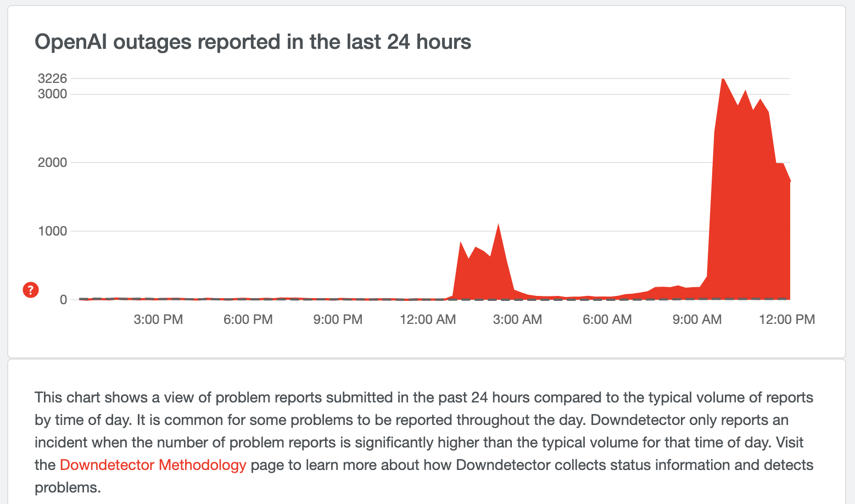Click the 2000 value axis label
The width and height of the screenshot is (855, 504).
tap(52, 163)
